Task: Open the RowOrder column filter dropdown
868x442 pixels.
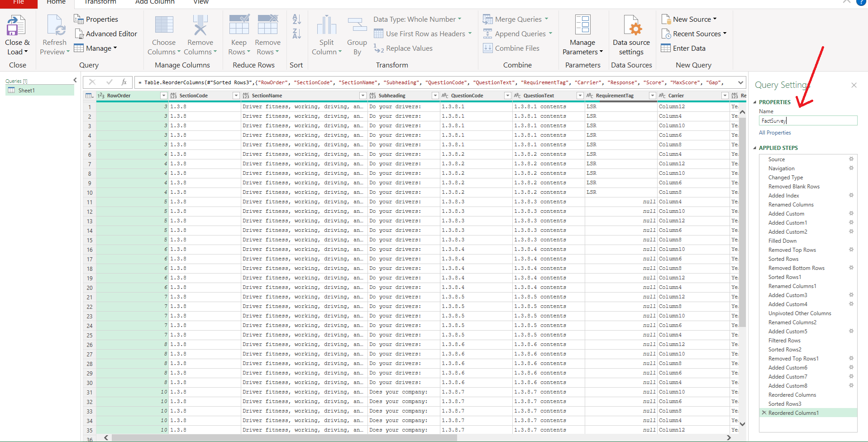Action: (164, 96)
